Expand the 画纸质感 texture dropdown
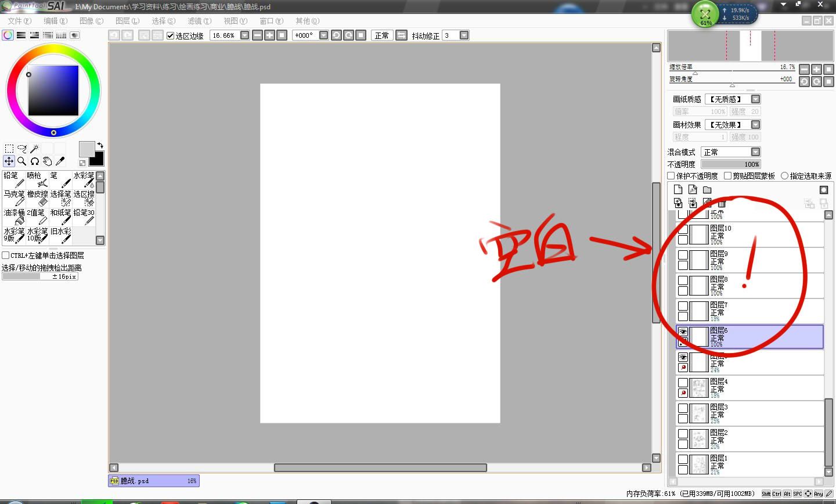Screen dimensions: 836x504 755,99
